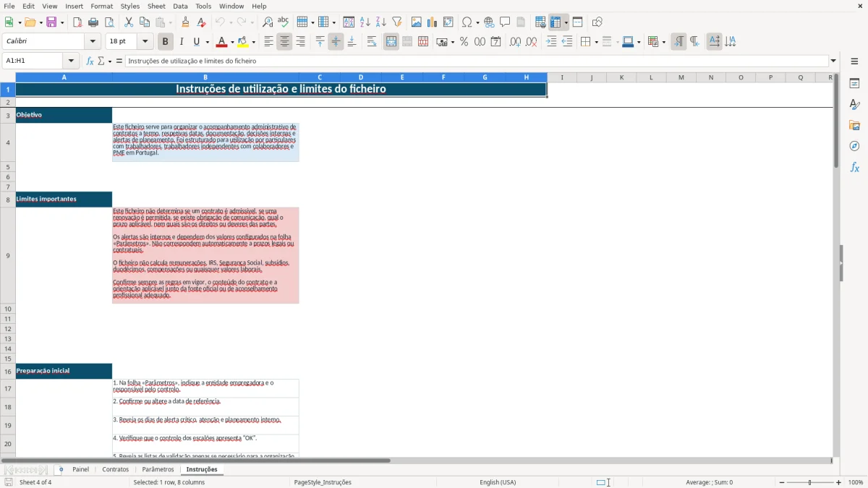Expand the formula bar
Screen dimensions: 868x488
click(x=833, y=61)
